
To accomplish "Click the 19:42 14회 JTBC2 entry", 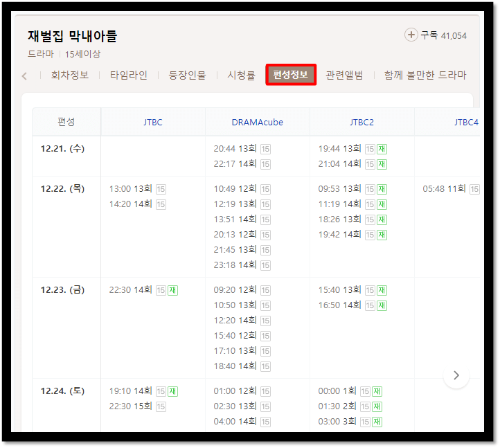I will [352, 235].
